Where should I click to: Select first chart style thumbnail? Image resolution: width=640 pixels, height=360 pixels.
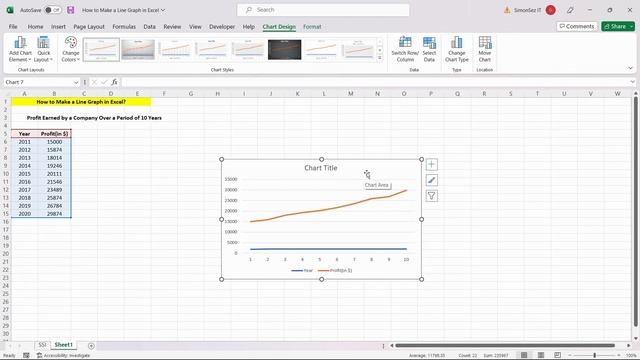click(x=101, y=49)
